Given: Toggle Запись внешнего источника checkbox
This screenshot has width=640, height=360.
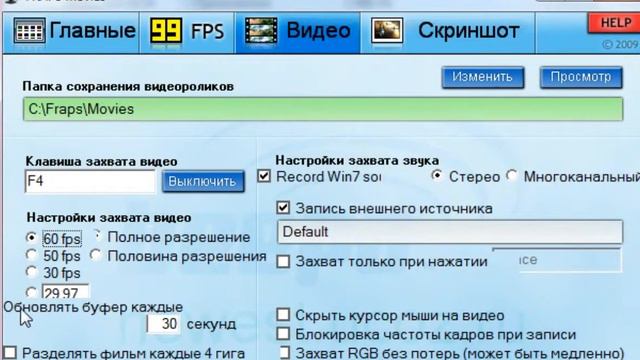Looking at the screenshot, I should tap(283, 208).
